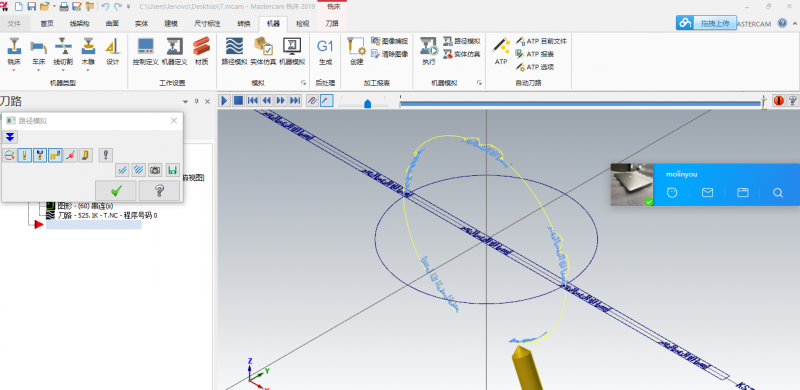Click the Save icon in quick access

pyautogui.click(x=32, y=7)
